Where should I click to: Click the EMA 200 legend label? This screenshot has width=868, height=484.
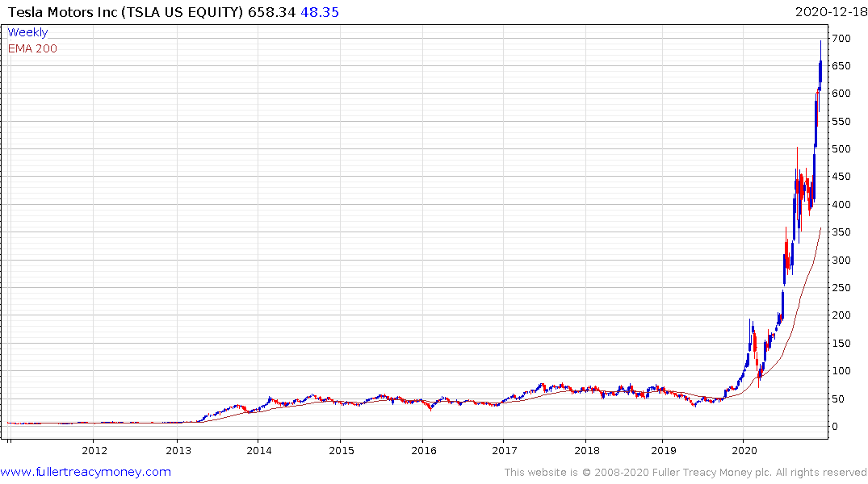tap(32, 48)
